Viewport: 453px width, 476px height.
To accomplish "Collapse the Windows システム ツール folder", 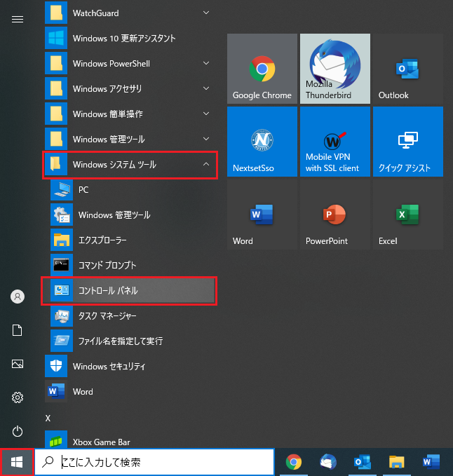I will (x=130, y=165).
